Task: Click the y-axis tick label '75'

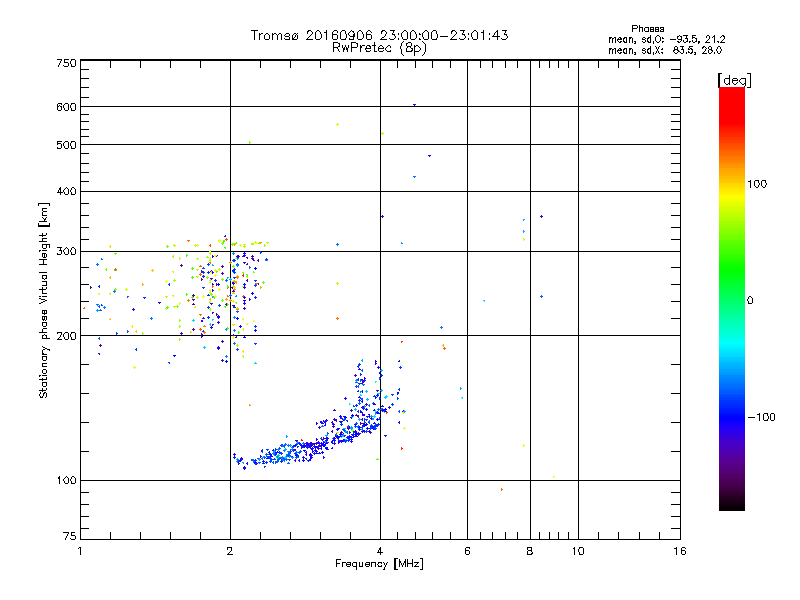Action: coord(70,536)
